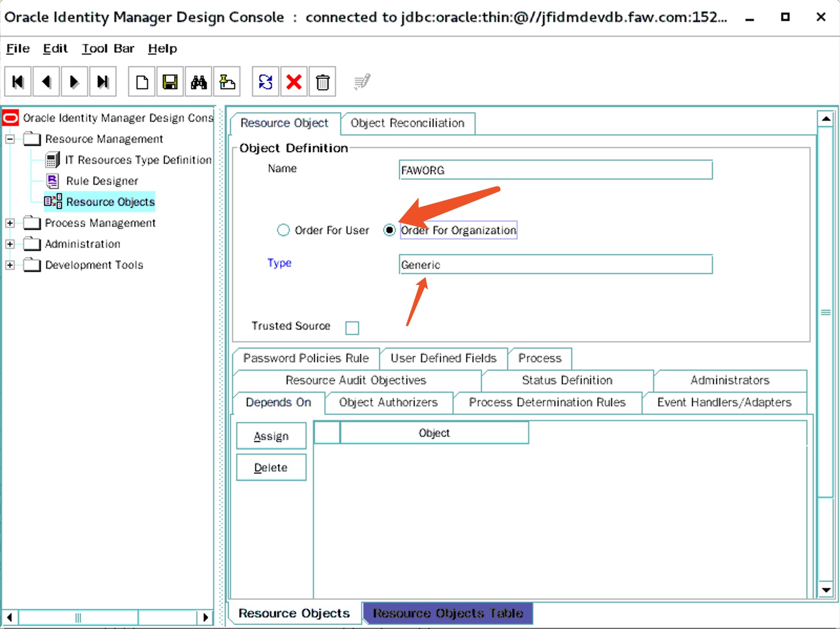Viewport: 840px width, 629px height.
Task: Open the Process tab
Action: click(540, 358)
